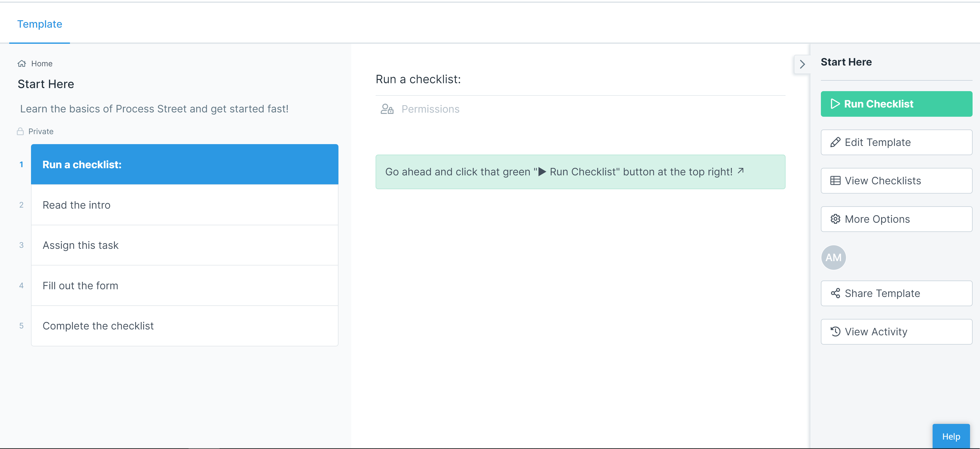
Task: Click the home icon in breadcrumb
Action: pos(22,63)
